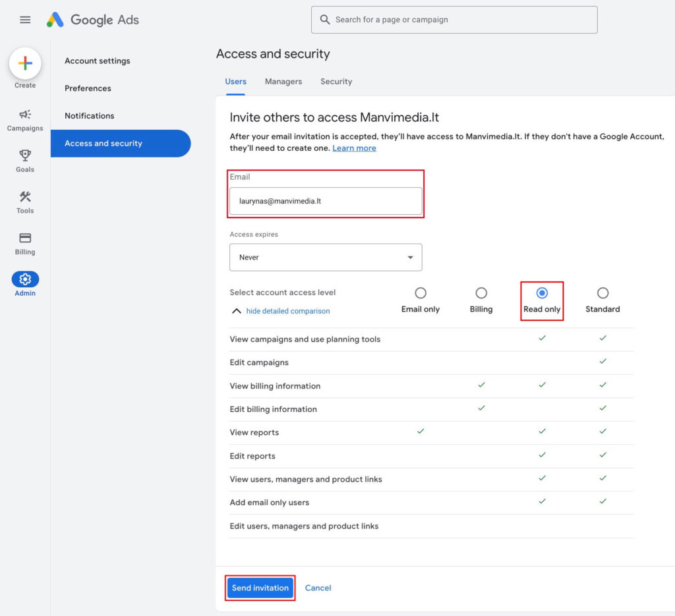Click the search for page or campaign field
Screen dimensions: 675x616
[x=454, y=20]
